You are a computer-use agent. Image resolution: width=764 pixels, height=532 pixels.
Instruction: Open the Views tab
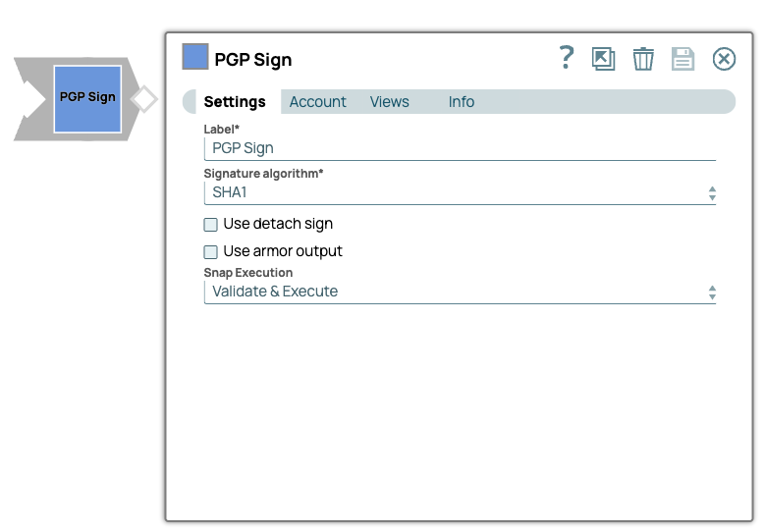point(389,102)
